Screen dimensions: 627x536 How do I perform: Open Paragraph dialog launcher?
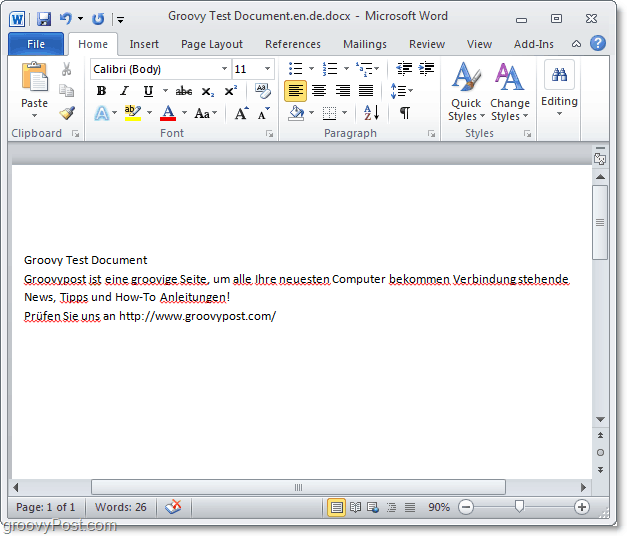tap(431, 134)
